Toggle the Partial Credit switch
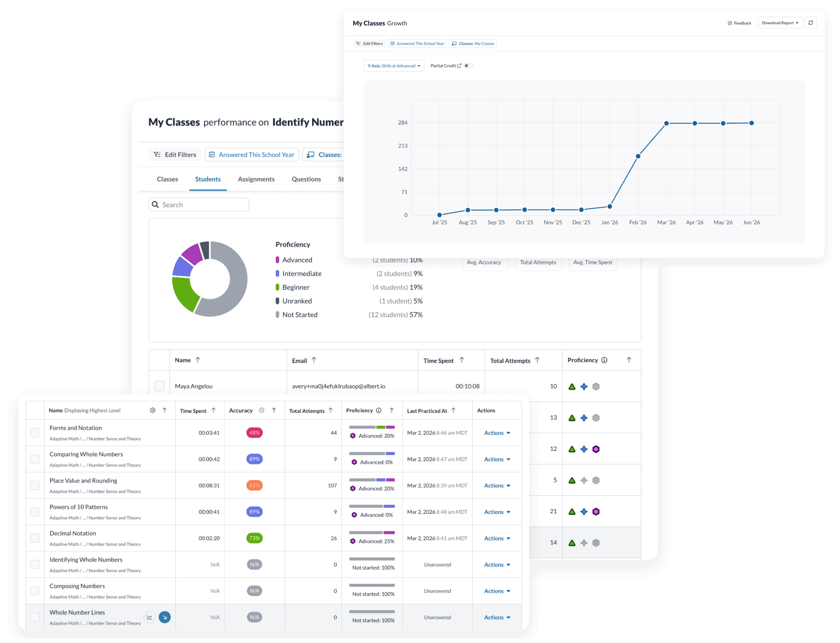 [x=468, y=66]
